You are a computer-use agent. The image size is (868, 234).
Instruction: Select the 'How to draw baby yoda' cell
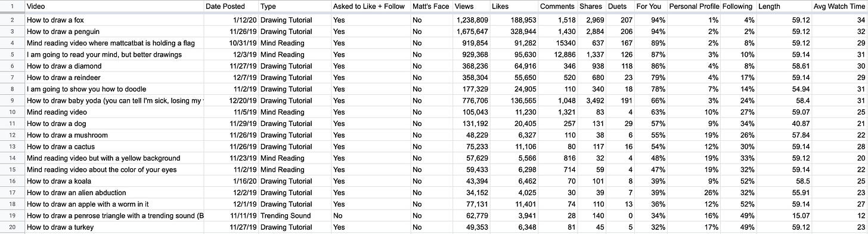[114, 100]
